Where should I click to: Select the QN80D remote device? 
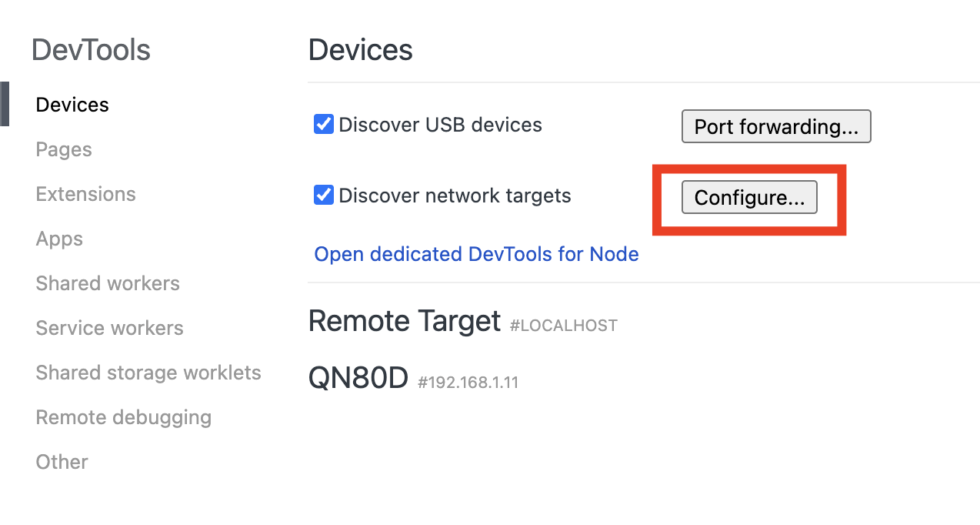tap(358, 377)
